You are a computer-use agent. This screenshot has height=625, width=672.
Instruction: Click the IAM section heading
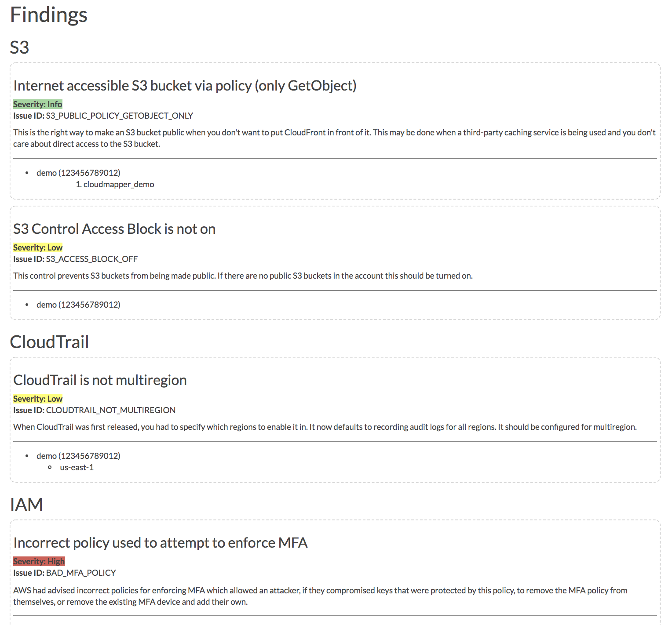coord(26,505)
